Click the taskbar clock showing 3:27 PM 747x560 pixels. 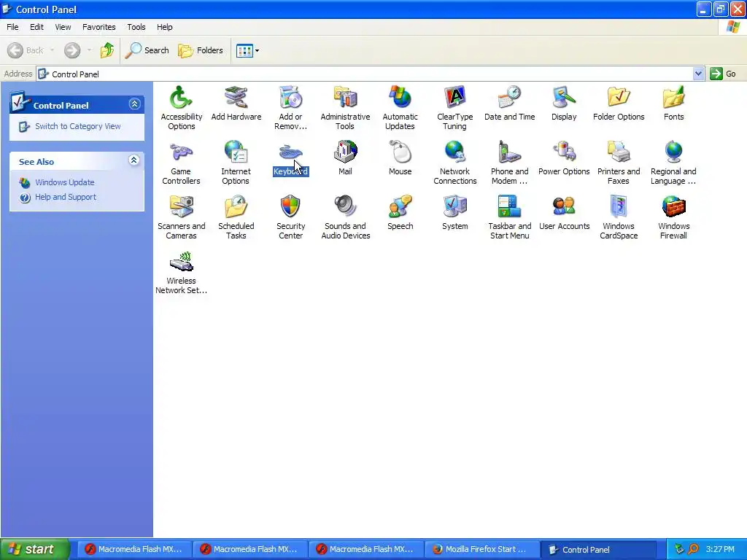pos(720,549)
